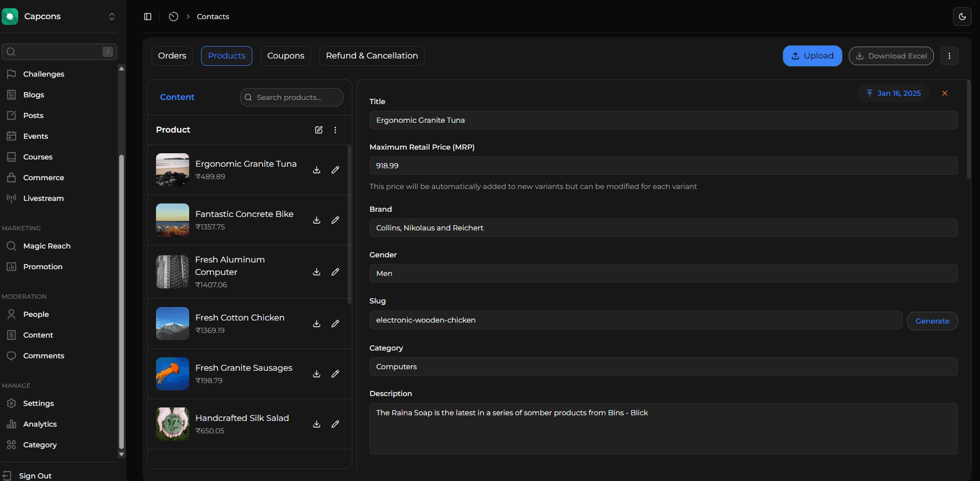Image resolution: width=980 pixels, height=481 pixels.
Task: Open the Gender field
Action: tap(663, 273)
